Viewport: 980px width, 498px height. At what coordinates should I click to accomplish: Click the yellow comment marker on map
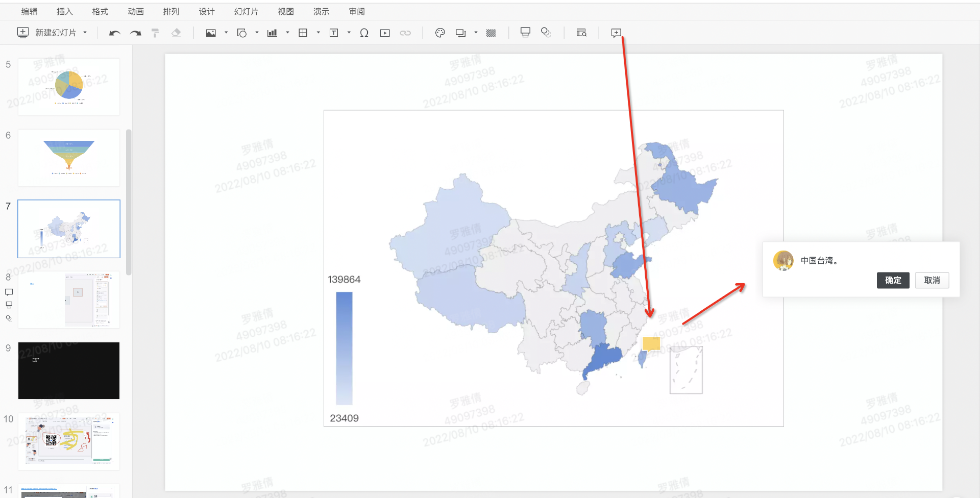(x=651, y=343)
